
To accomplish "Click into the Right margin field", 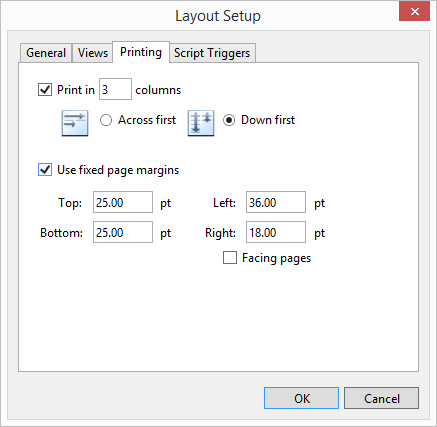I will 276,232.
